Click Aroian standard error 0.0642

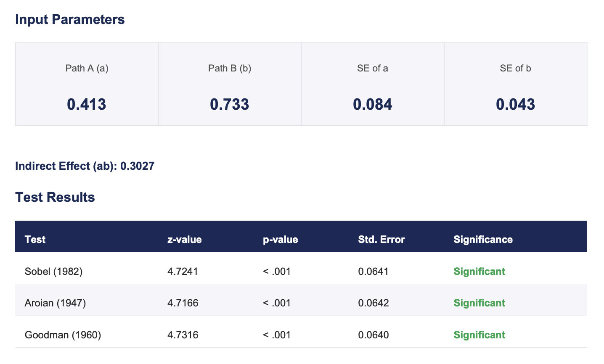pyautogui.click(x=373, y=303)
